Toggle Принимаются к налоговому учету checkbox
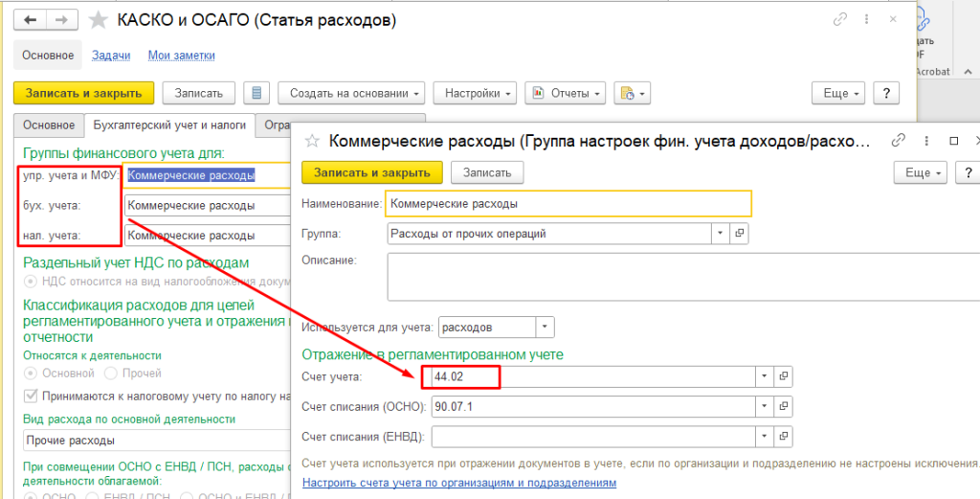The height and width of the screenshot is (499, 980). pyautogui.click(x=31, y=397)
